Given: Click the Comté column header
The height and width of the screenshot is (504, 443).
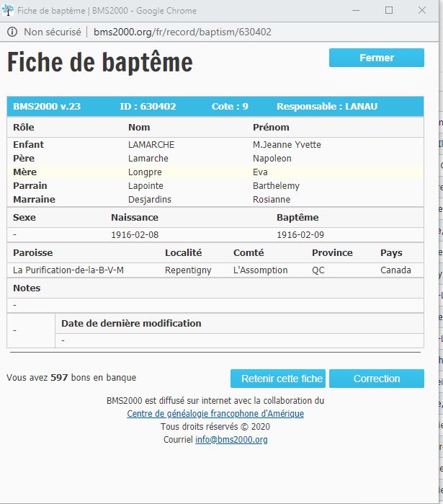Looking at the screenshot, I should click(x=249, y=253).
